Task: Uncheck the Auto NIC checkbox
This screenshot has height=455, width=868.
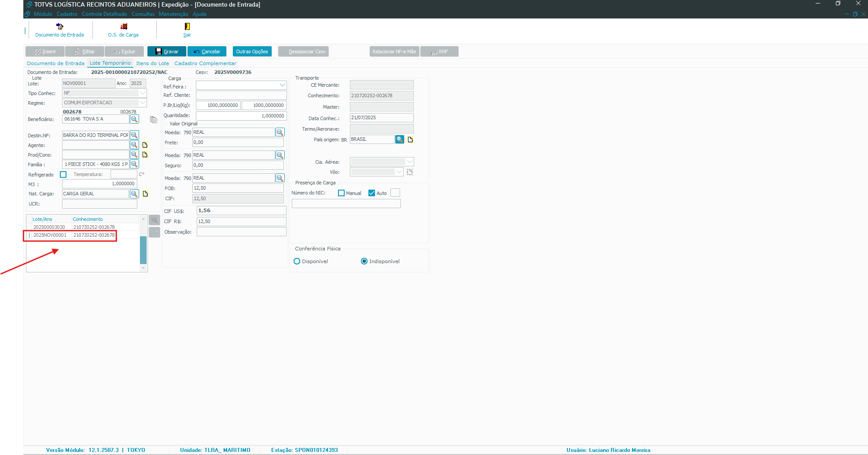Action: pyautogui.click(x=372, y=193)
